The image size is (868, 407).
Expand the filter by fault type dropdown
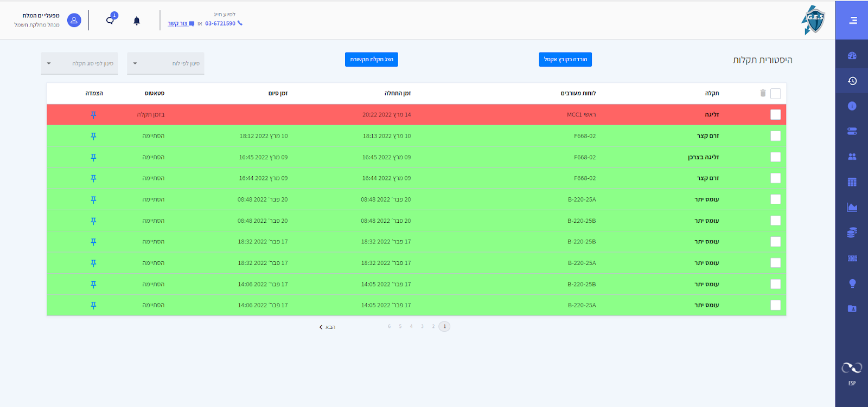tap(79, 63)
